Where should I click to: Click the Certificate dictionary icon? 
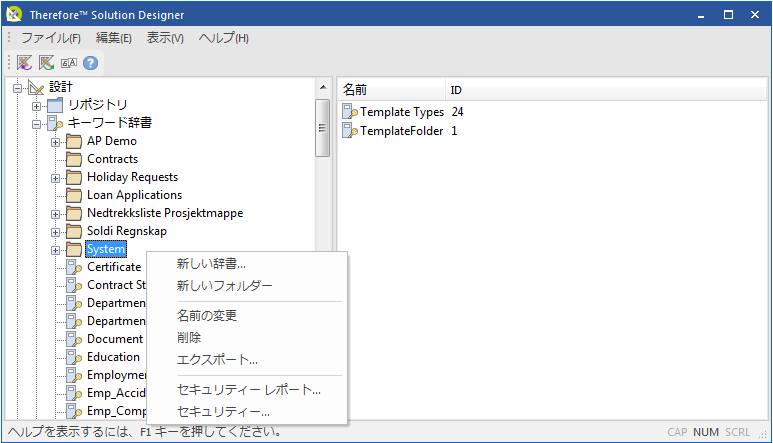click(x=74, y=267)
